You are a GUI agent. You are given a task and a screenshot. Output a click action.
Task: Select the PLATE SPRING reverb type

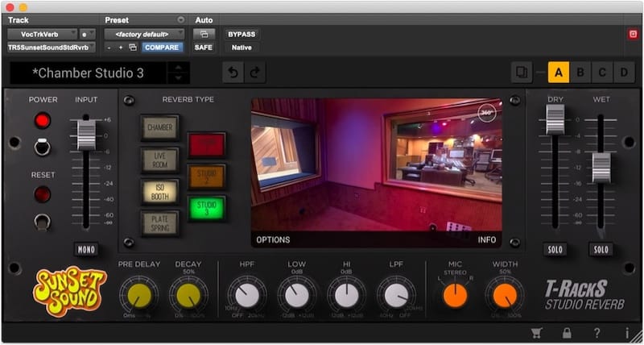click(x=159, y=224)
